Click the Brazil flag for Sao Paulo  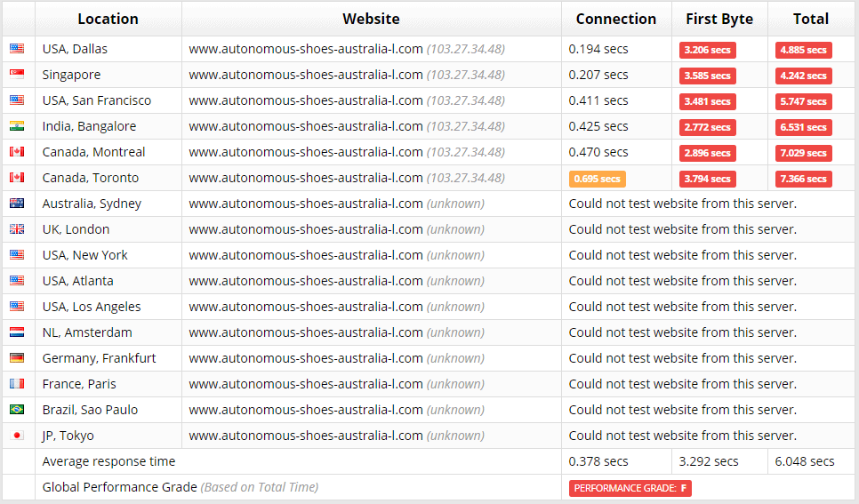pos(17,409)
